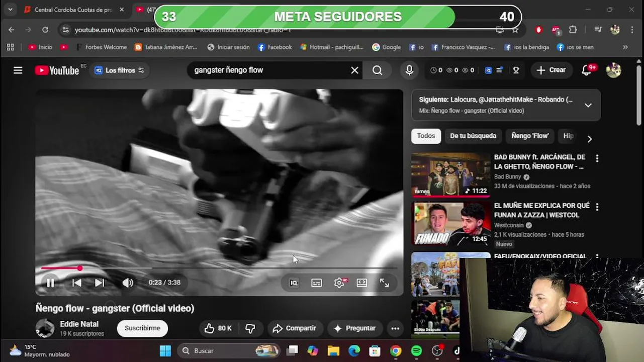Expand the Siguiente mix playlist panel

click(588, 105)
